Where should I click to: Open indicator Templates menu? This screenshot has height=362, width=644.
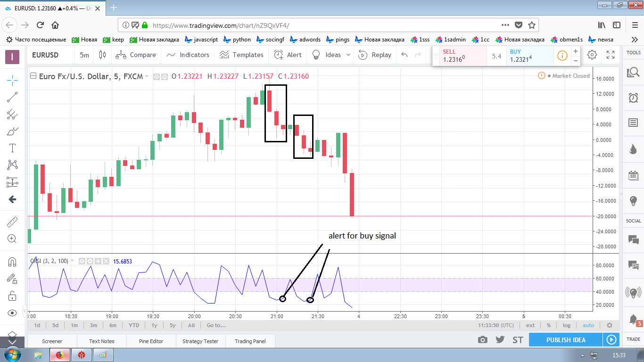tap(241, 55)
